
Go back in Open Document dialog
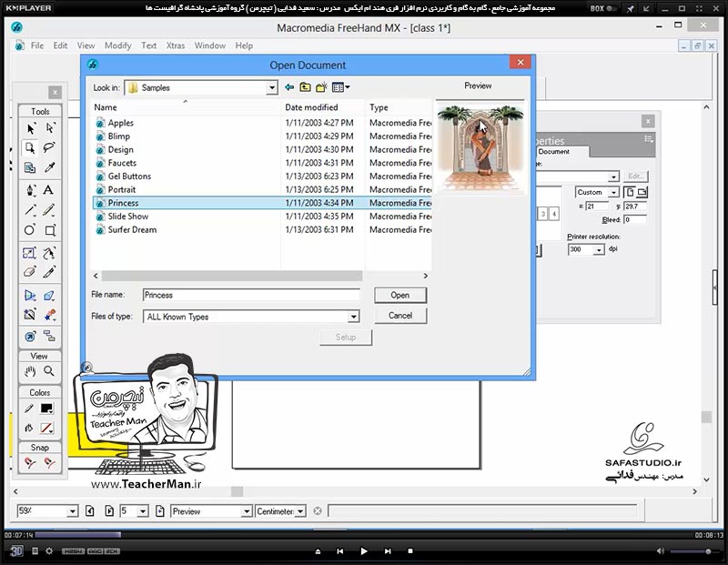pyautogui.click(x=289, y=87)
